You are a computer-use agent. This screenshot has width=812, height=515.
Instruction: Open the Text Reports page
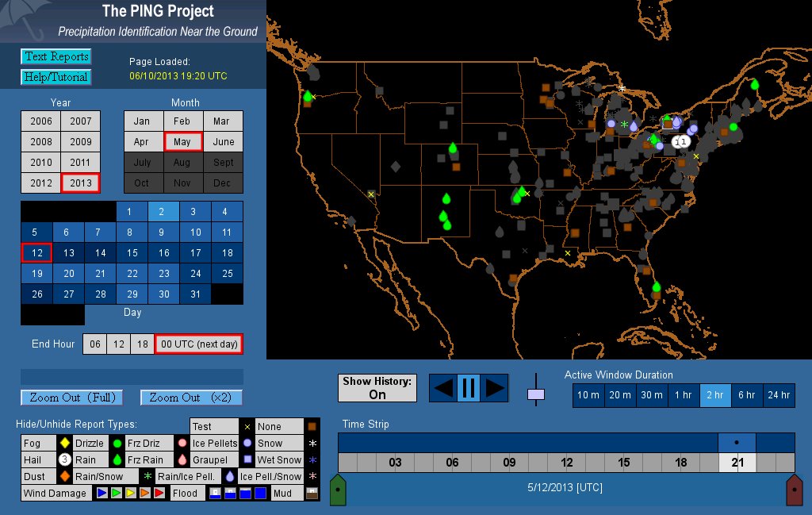coord(56,56)
